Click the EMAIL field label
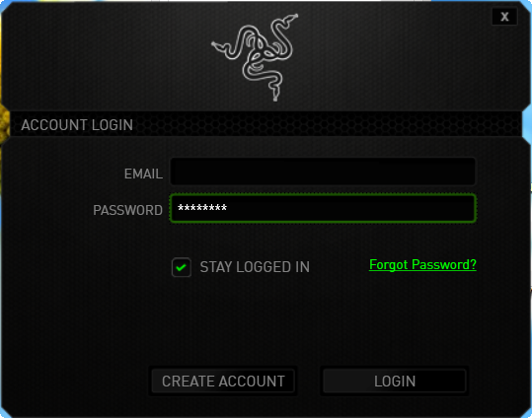This screenshot has height=418, width=532. click(143, 174)
